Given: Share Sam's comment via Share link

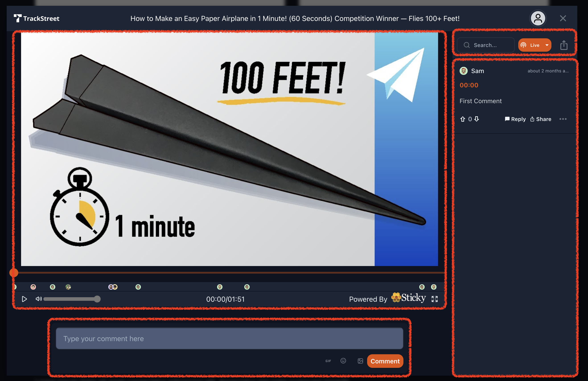Looking at the screenshot, I should (541, 119).
